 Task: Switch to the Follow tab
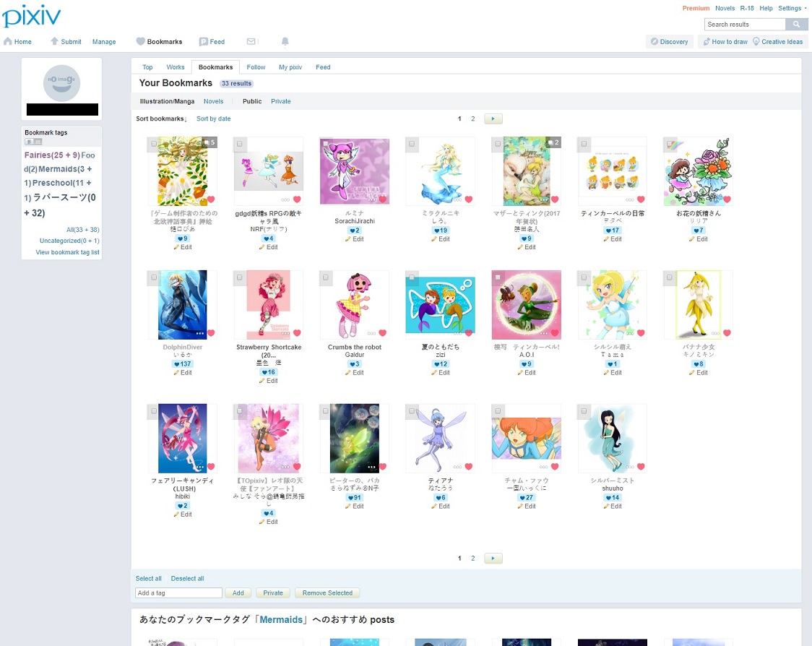256,67
